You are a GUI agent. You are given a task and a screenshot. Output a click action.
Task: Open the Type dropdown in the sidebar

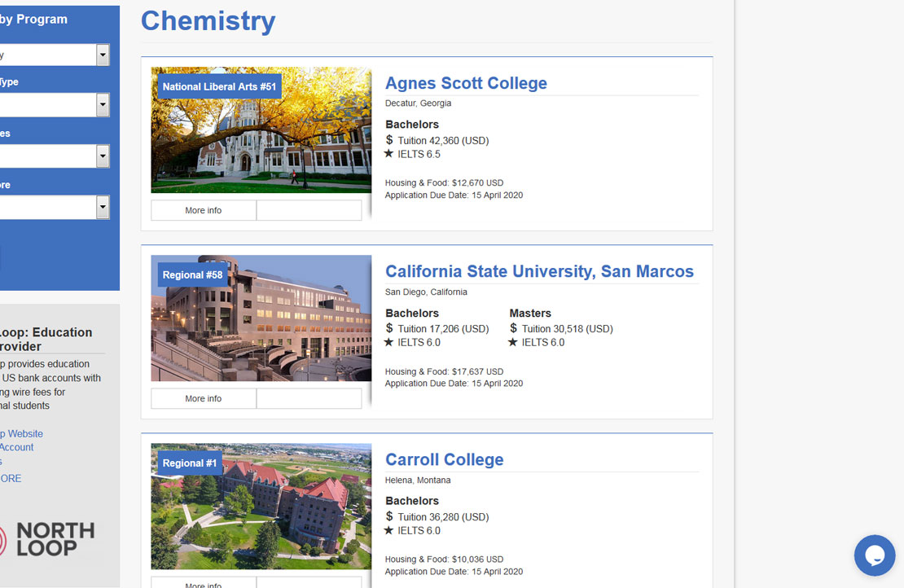pyautogui.click(x=103, y=105)
